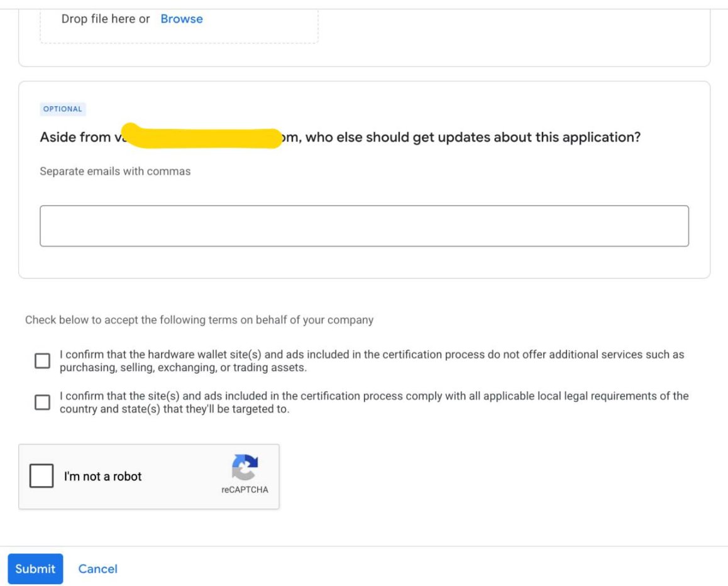Click the local legal requirements statement text
Image resolution: width=728 pixels, height=586 pixels.
point(374,402)
